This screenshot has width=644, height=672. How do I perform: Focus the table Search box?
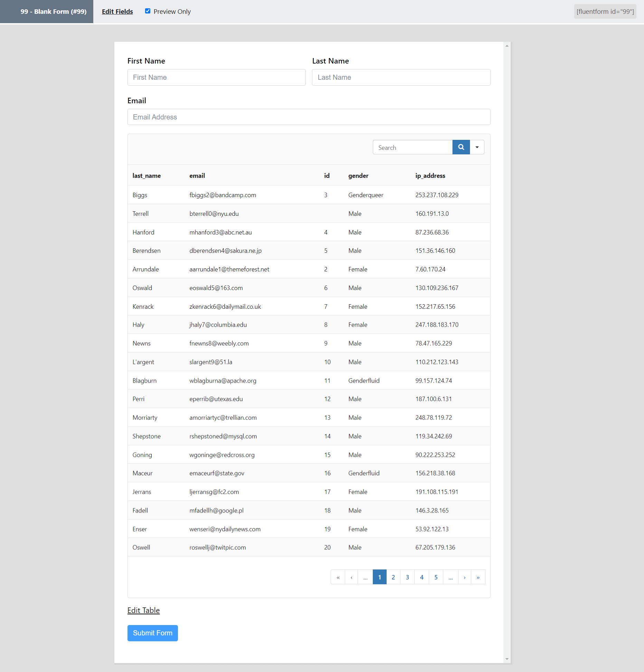(413, 147)
